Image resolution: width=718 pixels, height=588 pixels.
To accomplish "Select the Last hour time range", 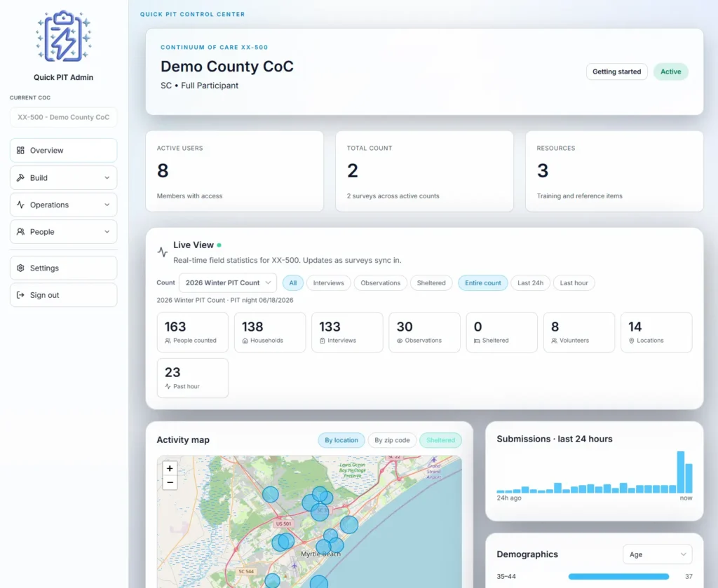I will coord(574,283).
